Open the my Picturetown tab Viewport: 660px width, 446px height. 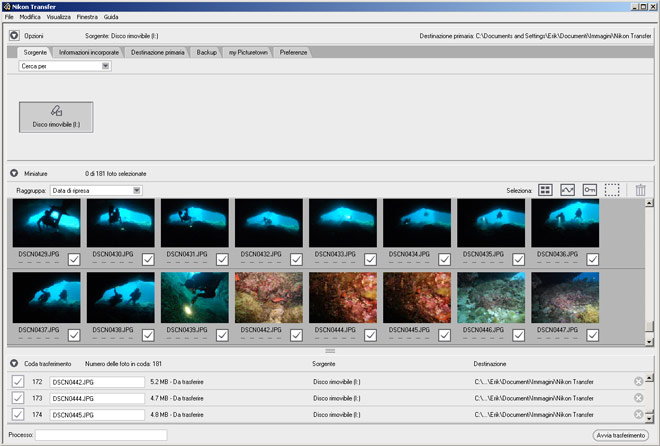point(246,51)
